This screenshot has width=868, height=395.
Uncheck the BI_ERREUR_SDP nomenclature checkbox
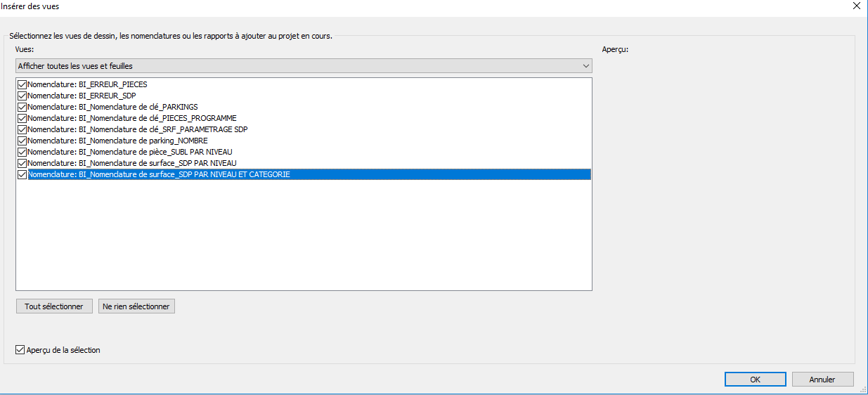[22, 96]
